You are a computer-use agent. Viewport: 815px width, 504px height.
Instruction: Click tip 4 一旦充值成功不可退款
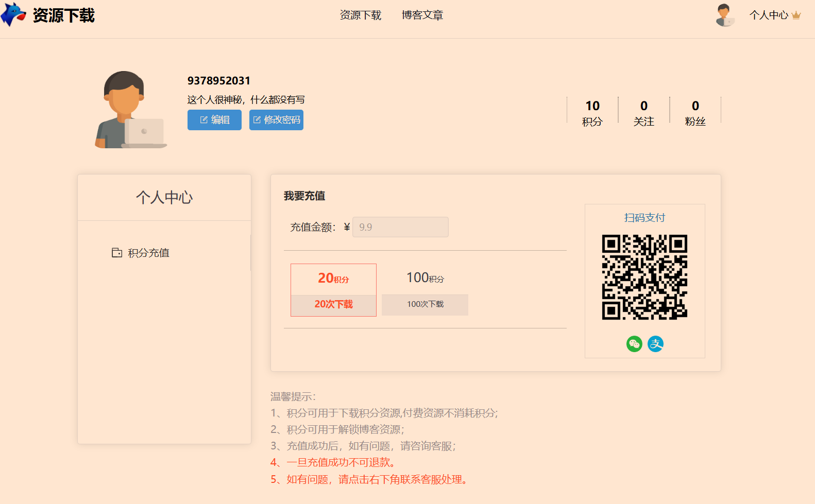pos(333,462)
